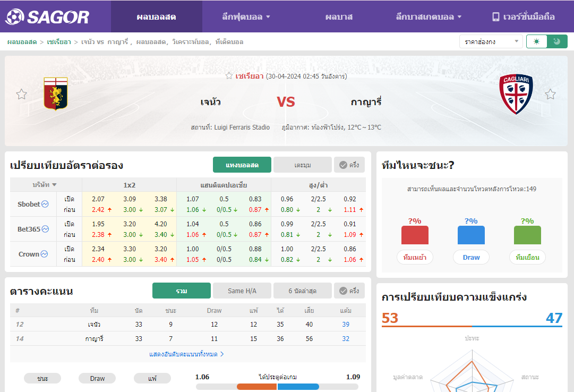Click away team name กาญารี่ in header
The image size is (574, 392).
pyautogui.click(x=366, y=101)
